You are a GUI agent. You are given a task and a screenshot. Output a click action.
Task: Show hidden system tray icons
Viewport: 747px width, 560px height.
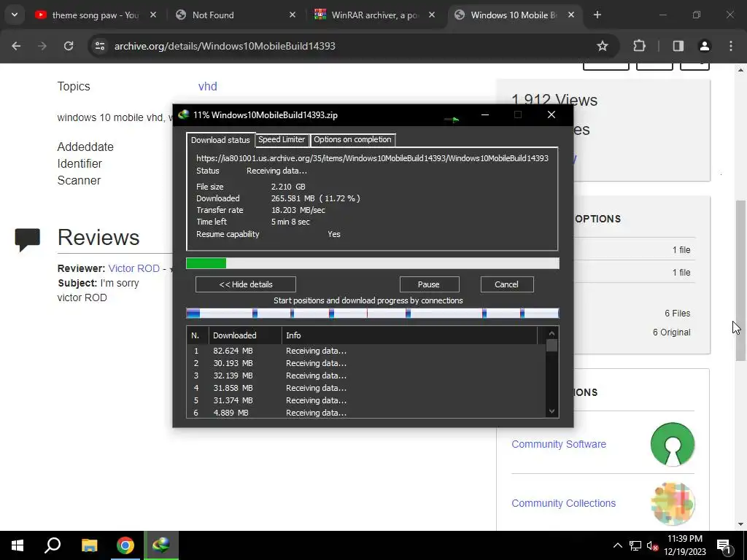(x=617, y=545)
